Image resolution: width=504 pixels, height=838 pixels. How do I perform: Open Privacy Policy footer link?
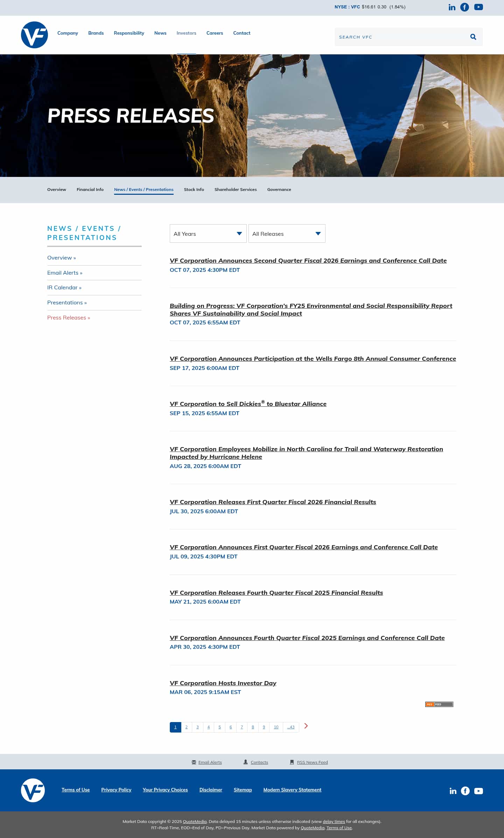point(116,790)
